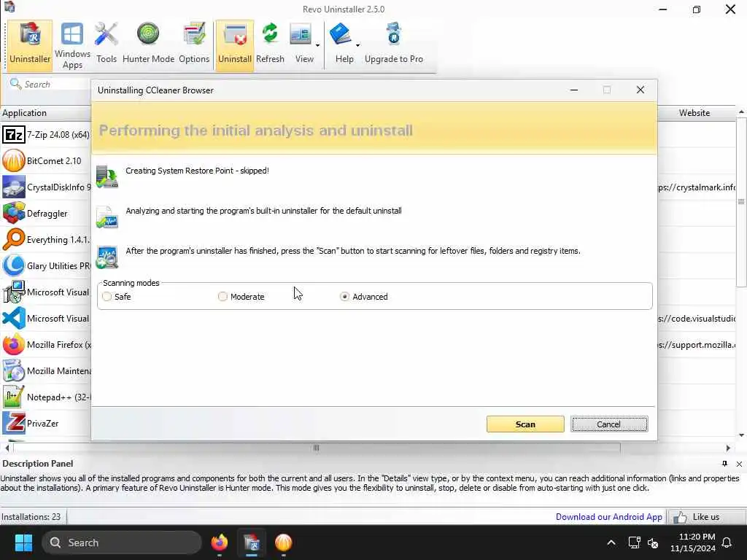Open the Windows Start menu
747x560 pixels.
[x=23, y=542]
